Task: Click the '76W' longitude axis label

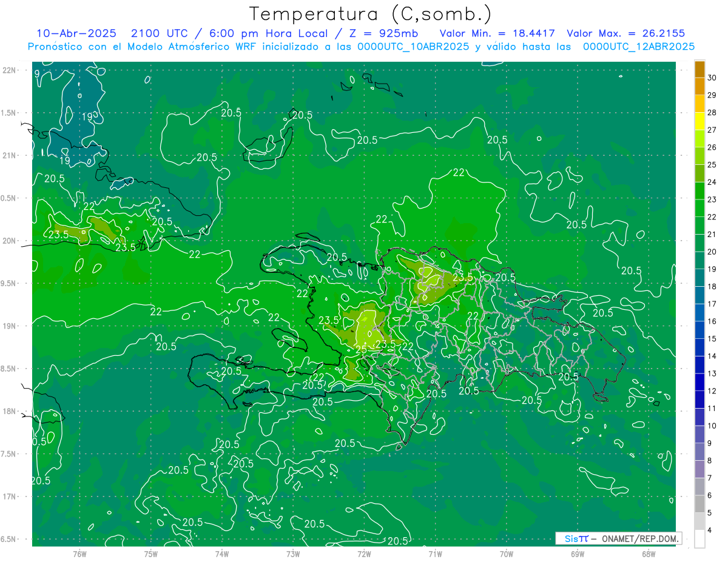Action: pyautogui.click(x=79, y=554)
